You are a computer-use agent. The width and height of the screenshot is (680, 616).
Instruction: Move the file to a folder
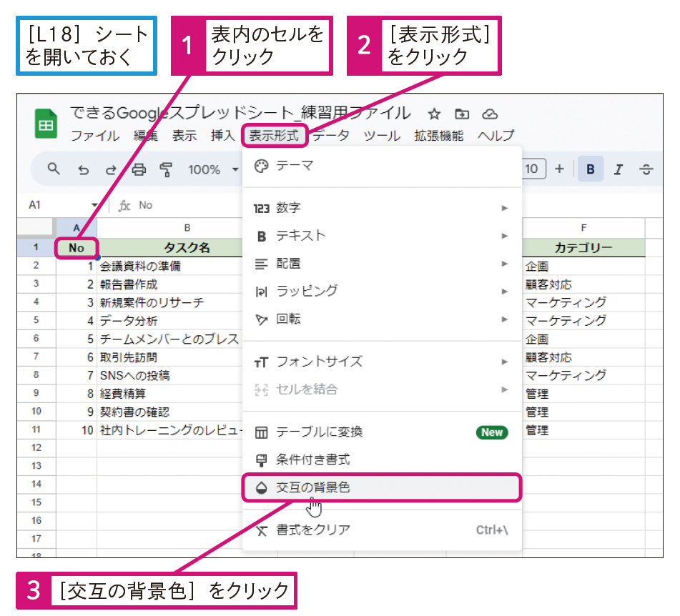click(x=463, y=113)
